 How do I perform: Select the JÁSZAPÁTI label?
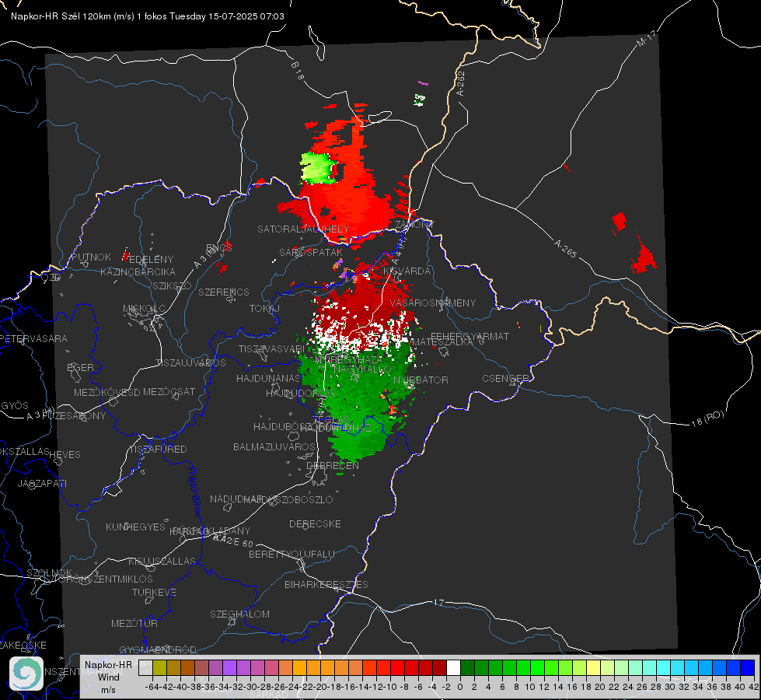(42, 483)
